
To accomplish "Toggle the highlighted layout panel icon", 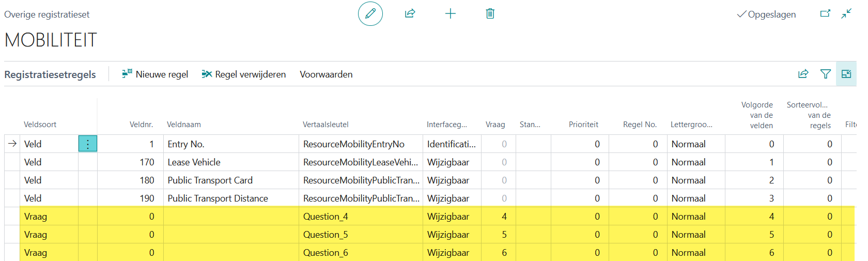I will [846, 74].
